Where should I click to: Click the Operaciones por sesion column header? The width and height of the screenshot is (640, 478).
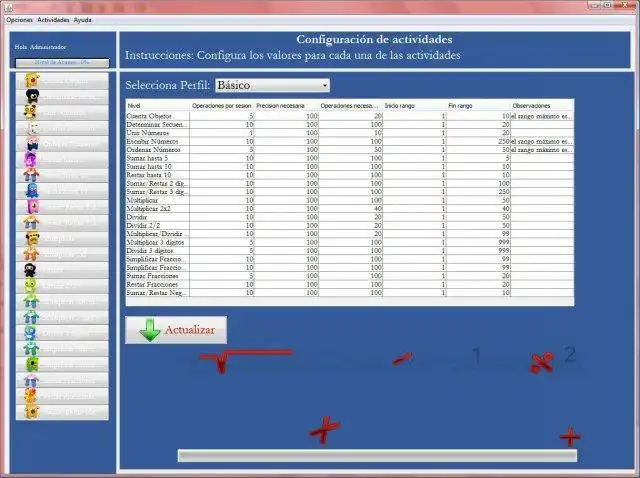222,106
